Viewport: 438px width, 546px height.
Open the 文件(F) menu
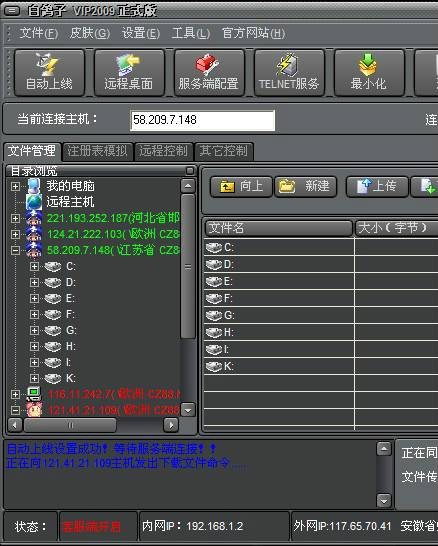39,33
